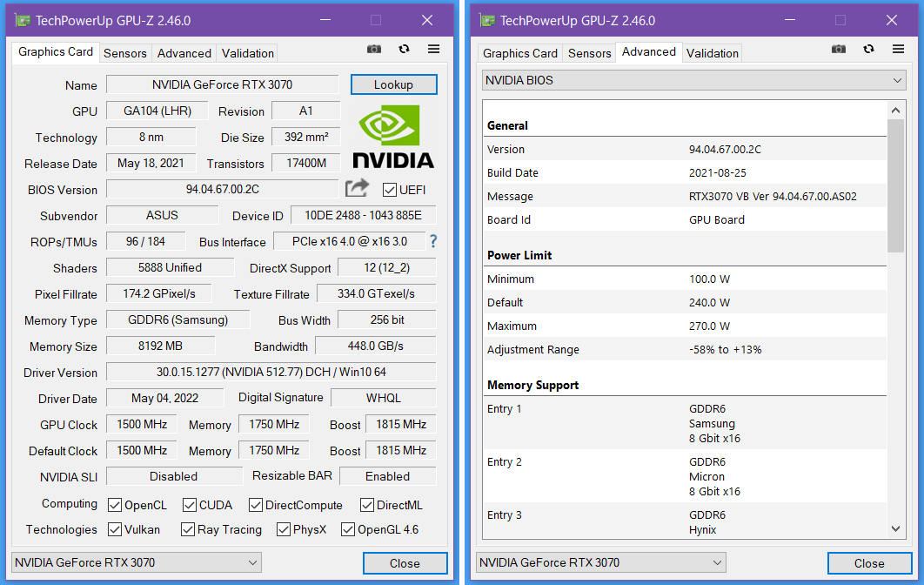Switch to Validation tab in right window
The width and height of the screenshot is (924, 585).
[x=712, y=53]
